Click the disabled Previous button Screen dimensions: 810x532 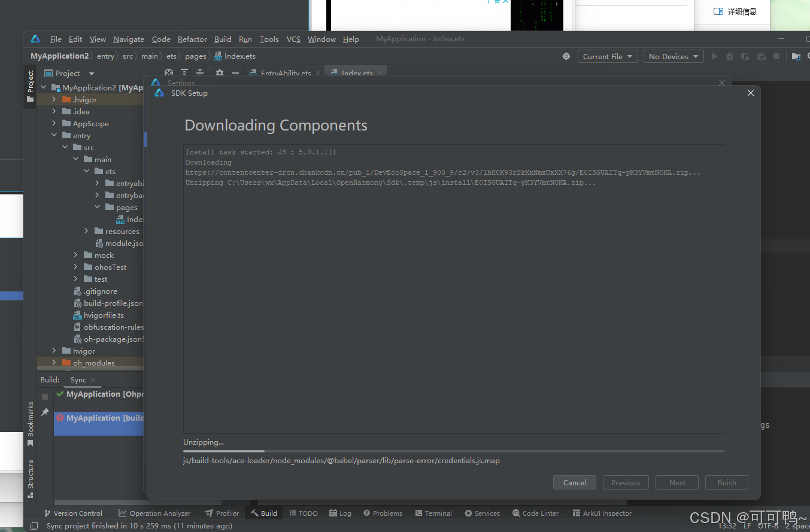[626, 482]
